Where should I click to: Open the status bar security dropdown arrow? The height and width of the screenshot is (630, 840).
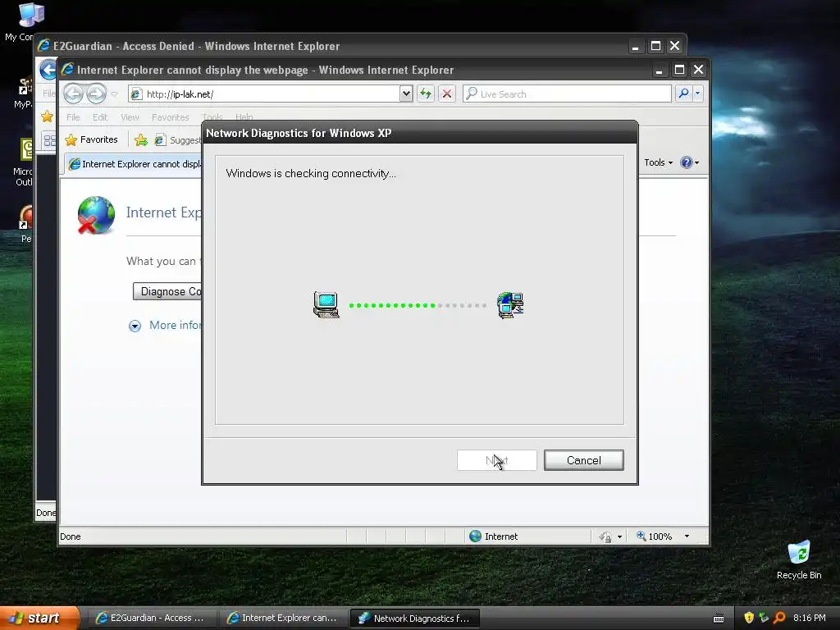pos(620,536)
